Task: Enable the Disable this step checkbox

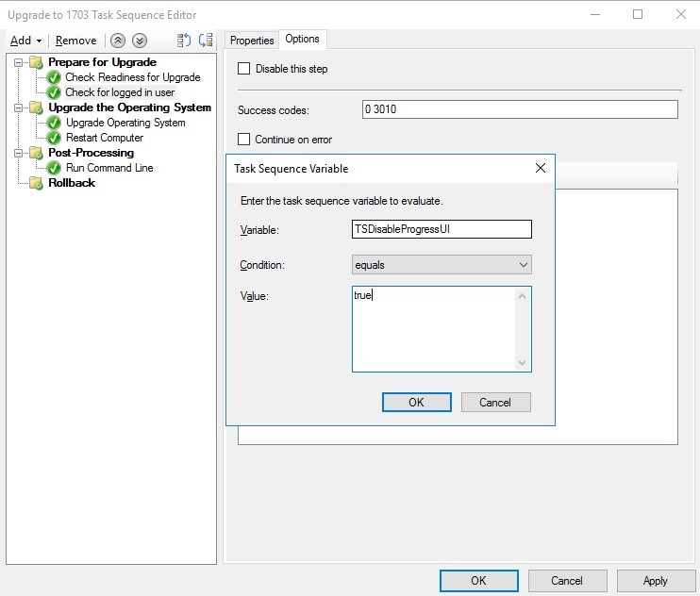Action: (243, 69)
